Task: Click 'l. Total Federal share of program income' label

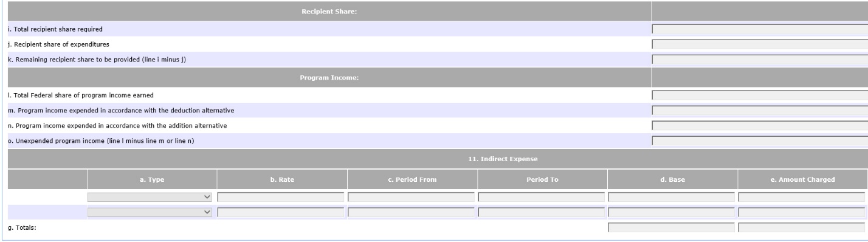Action: click(81, 95)
